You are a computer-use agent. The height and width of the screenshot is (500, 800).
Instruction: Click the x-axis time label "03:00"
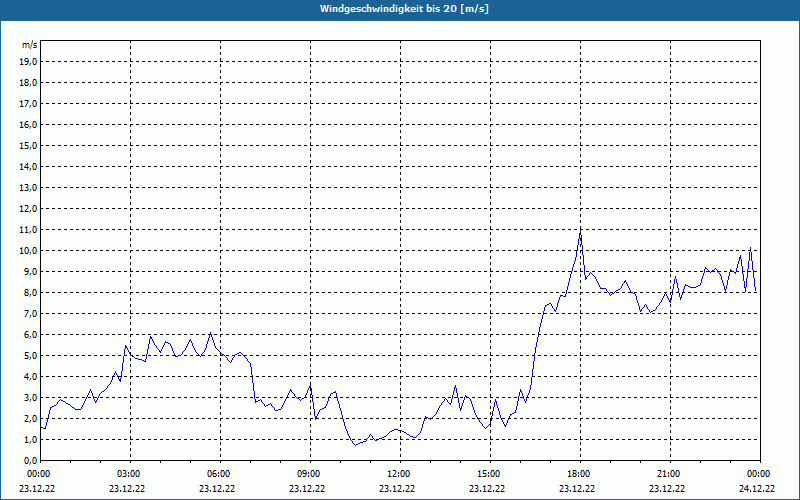pos(127,474)
